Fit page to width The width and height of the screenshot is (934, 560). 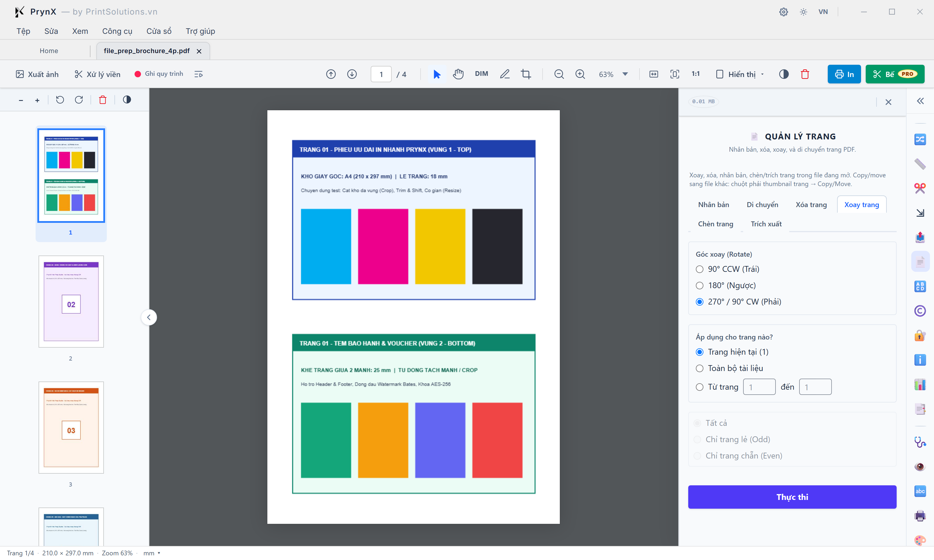coord(654,74)
